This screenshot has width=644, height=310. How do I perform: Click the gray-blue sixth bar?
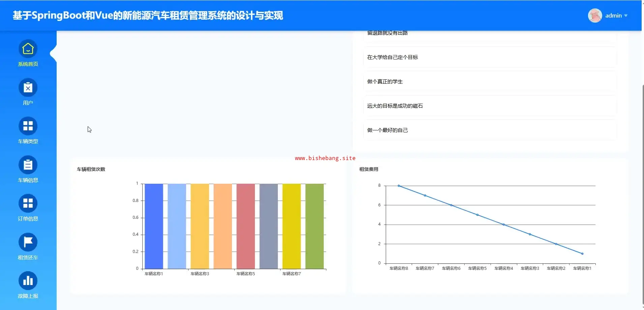coord(269,226)
